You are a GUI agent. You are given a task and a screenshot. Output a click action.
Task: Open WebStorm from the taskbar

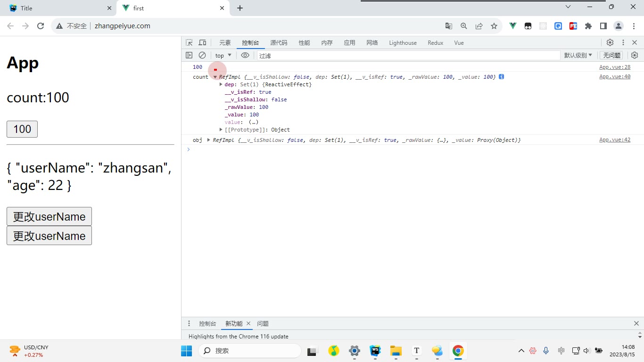point(375,351)
